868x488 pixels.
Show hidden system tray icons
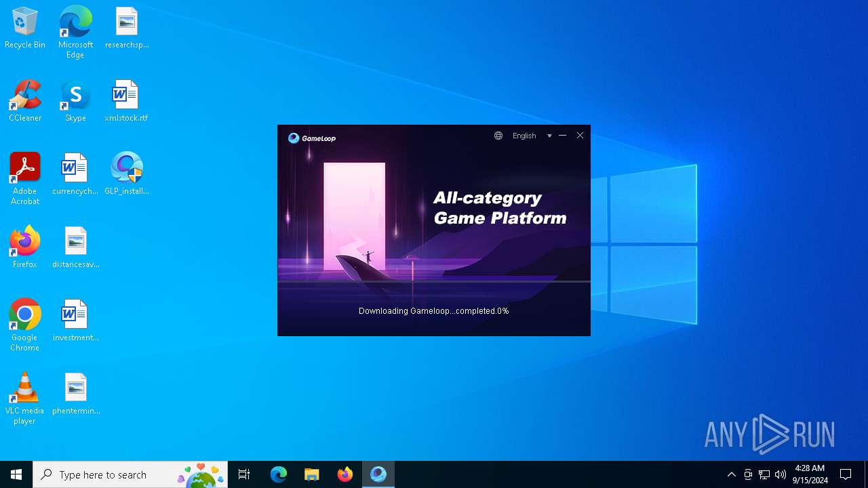point(731,474)
